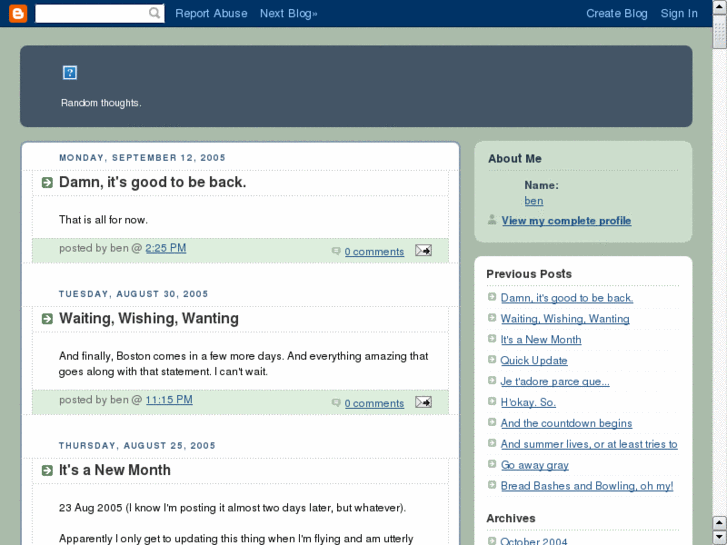Click arrow icon beside "It's a New Month" title
727x545 pixels.
click(x=47, y=470)
